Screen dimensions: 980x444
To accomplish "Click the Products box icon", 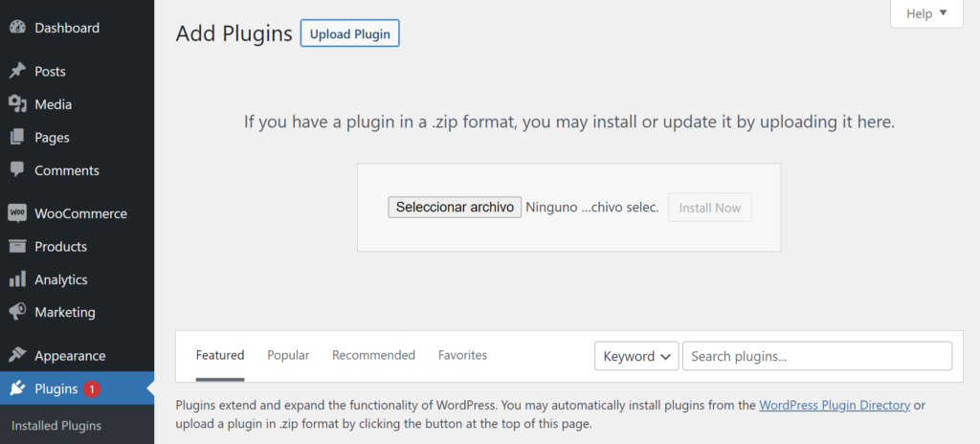I will pyautogui.click(x=17, y=247).
